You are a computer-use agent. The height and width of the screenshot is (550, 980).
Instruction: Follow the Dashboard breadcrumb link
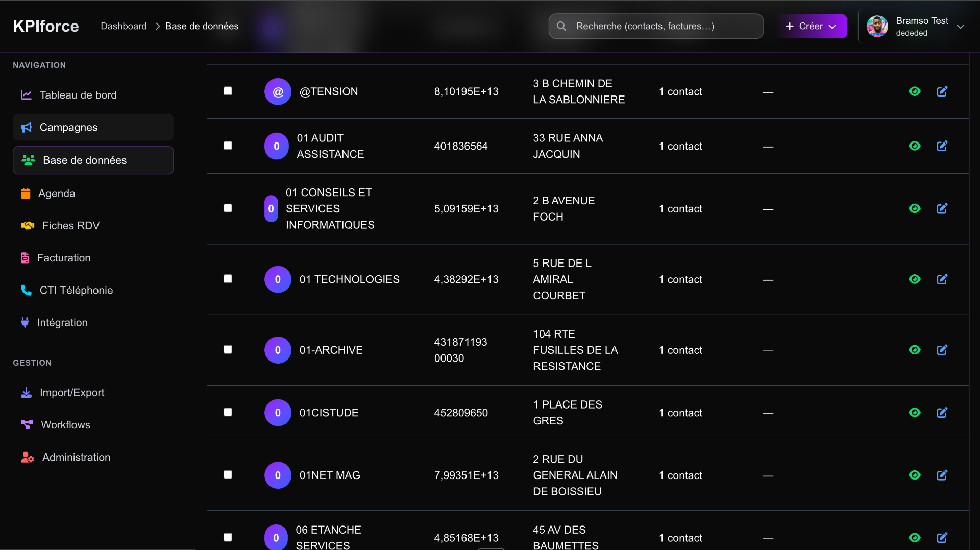click(124, 26)
